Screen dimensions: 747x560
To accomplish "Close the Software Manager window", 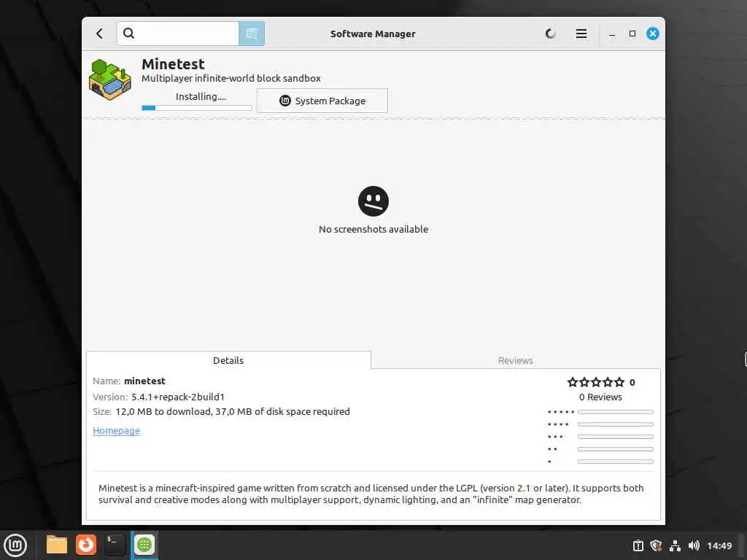I will point(653,34).
